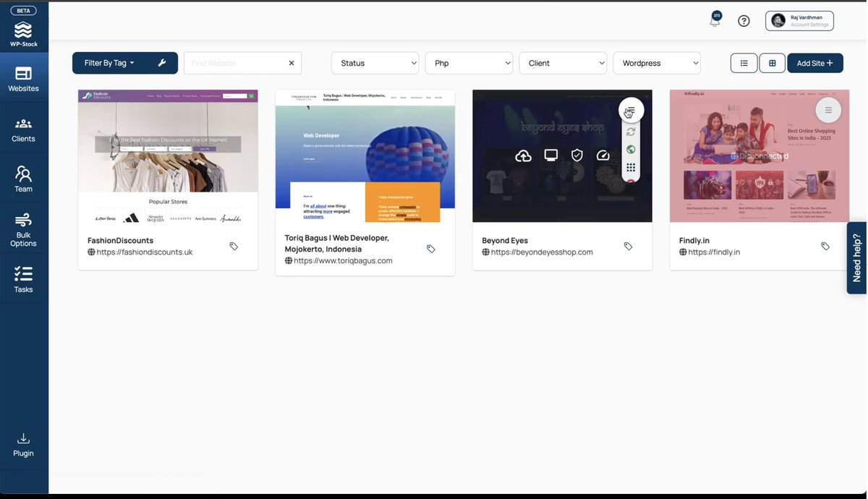868x499 pixels.
Task: Expand the Filter By Tag dropdown
Action: pos(109,63)
